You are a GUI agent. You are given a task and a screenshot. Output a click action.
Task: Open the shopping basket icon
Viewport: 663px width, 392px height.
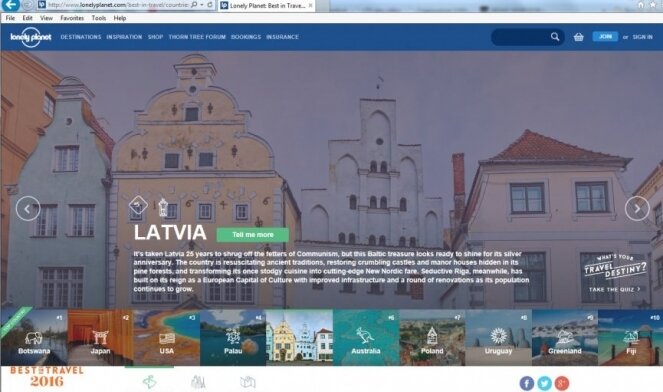coord(578,37)
